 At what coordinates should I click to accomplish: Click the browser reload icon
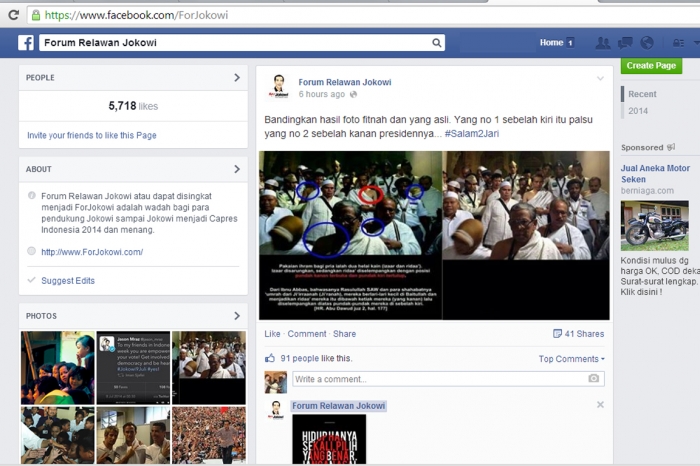point(13,15)
